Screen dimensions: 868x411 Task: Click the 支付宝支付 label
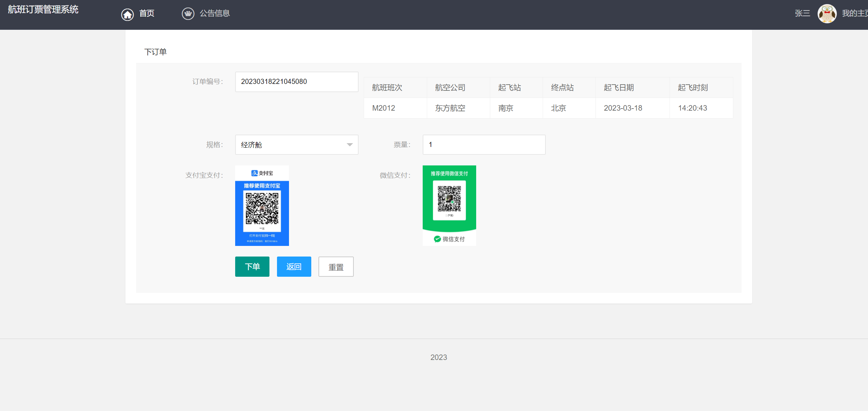tap(204, 175)
